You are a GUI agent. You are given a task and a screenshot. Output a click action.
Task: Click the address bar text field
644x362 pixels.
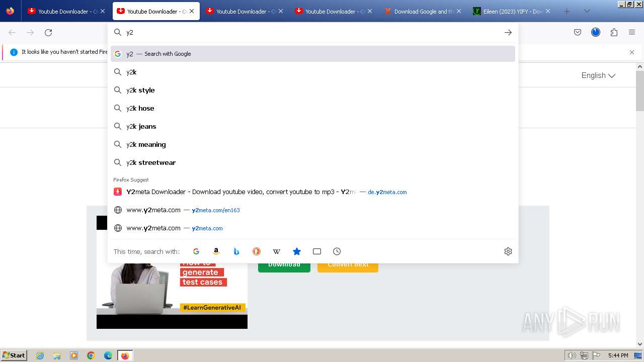pos(312,32)
